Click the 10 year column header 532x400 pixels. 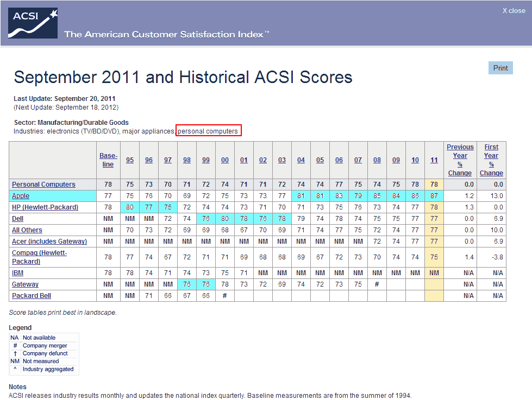[415, 160]
